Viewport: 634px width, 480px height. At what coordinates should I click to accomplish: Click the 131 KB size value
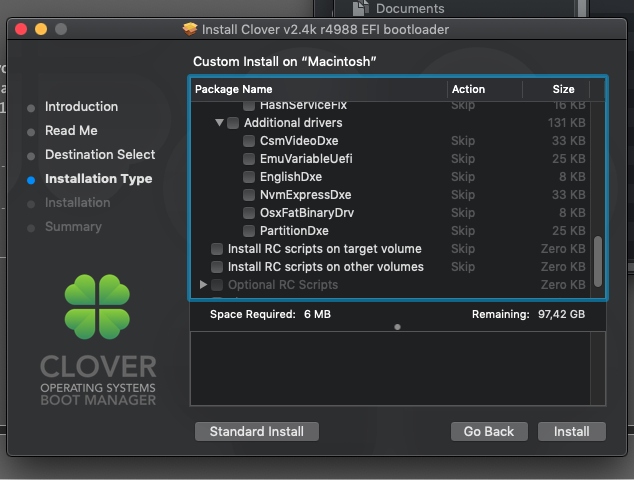coord(566,123)
